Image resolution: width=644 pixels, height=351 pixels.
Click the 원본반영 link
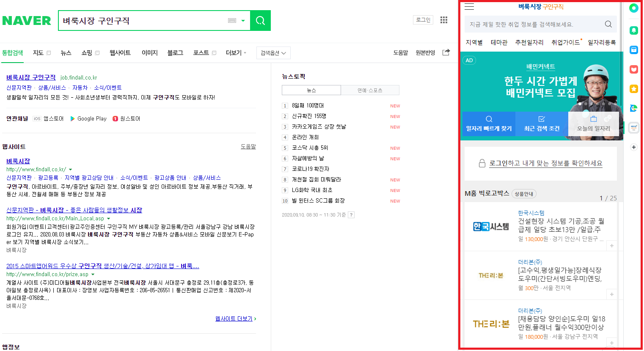425,53
